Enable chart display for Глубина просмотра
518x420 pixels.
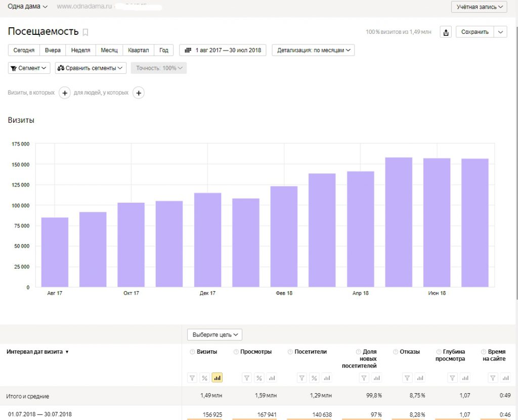(x=465, y=378)
